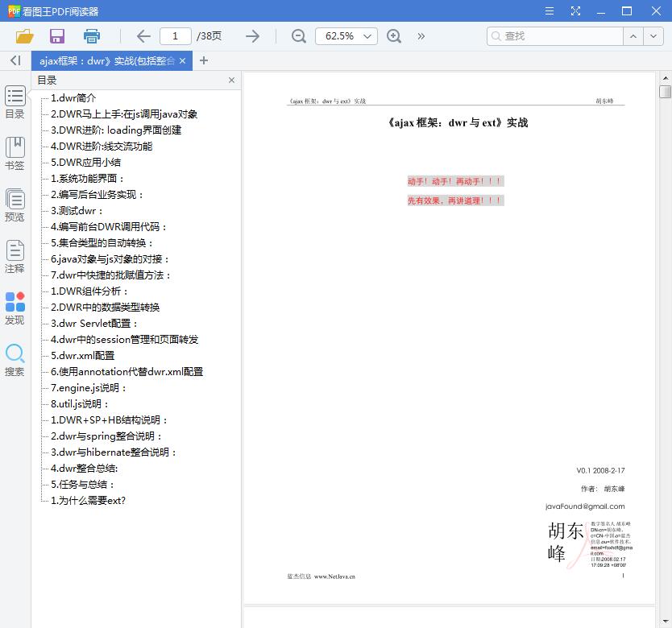The height and width of the screenshot is (628, 672).
Task: Click the javaFound@gmail.com email text
Action: [x=585, y=506]
